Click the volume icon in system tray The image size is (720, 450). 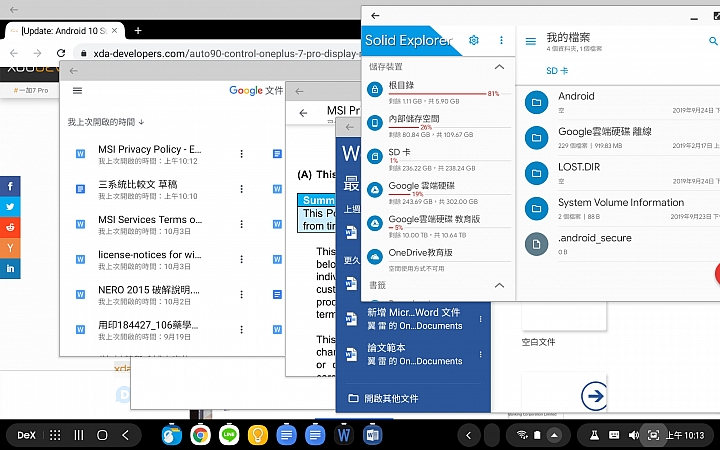click(x=634, y=435)
